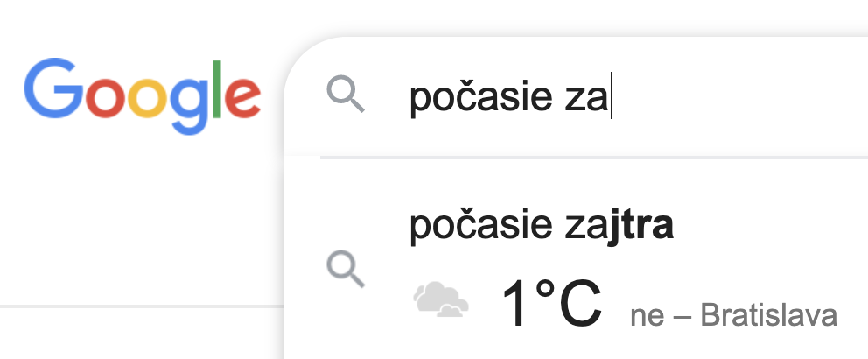The width and height of the screenshot is (868, 359).
Task: Click empty area right of the typed query
Action: coord(744,99)
